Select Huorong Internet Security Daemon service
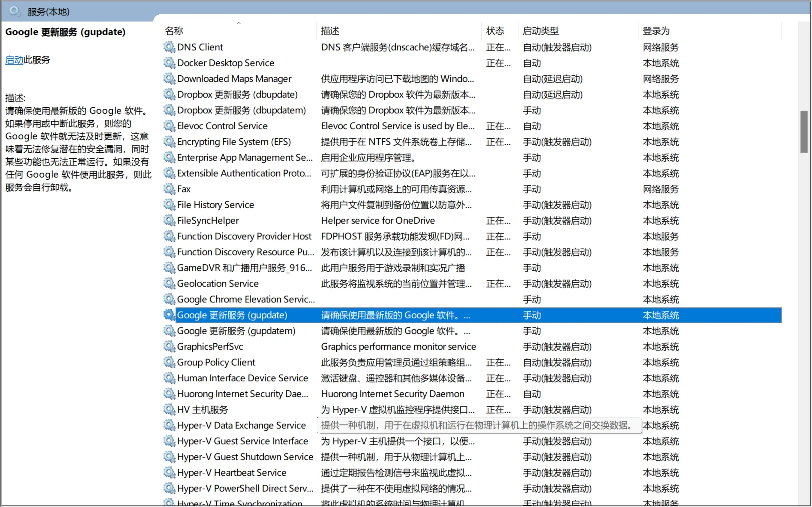 [x=242, y=394]
